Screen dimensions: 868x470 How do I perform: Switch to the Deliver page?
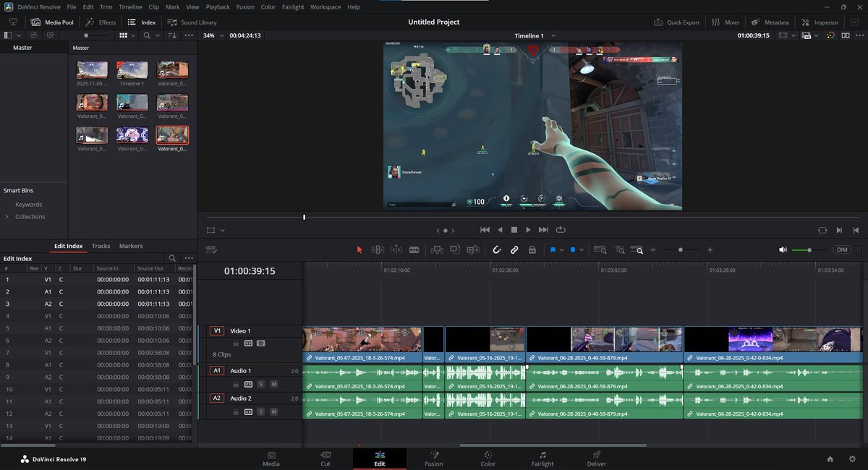pos(597,458)
